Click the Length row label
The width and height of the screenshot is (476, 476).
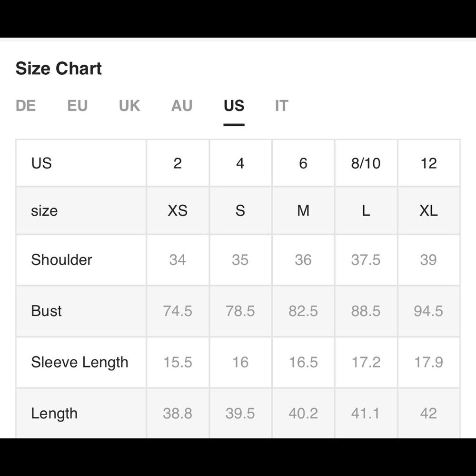click(x=54, y=414)
